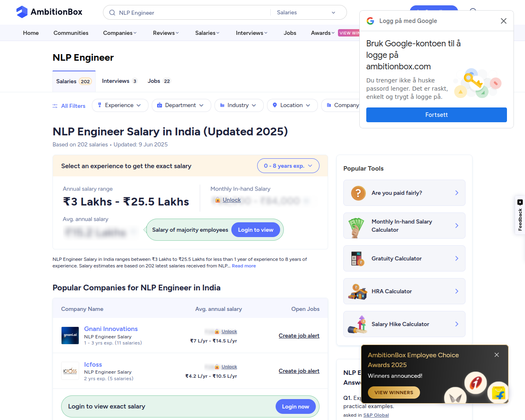Open the Communities nav item
The image size is (525, 420).
click(71, 33)
